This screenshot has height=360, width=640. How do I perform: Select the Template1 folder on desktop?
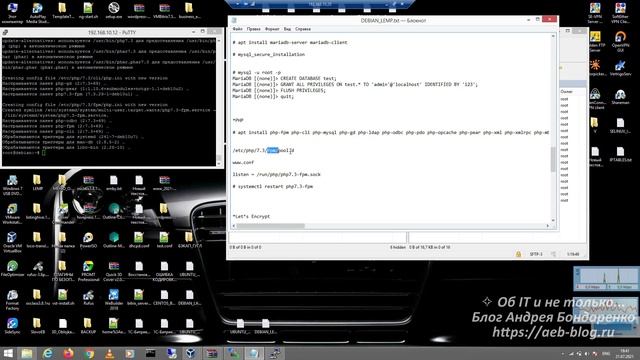[62, 11]
